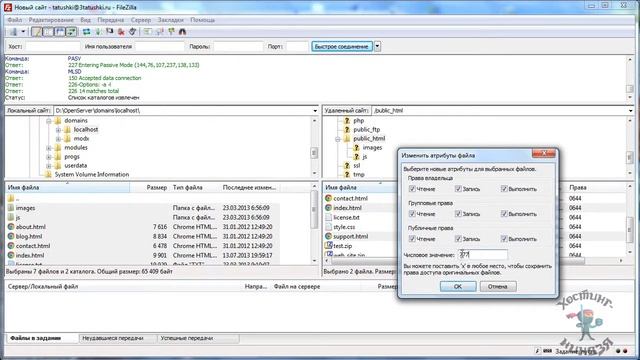Screen dimensions: 640x360
Task: Click the folder icon of local images
Action: [x=11, y=208]
